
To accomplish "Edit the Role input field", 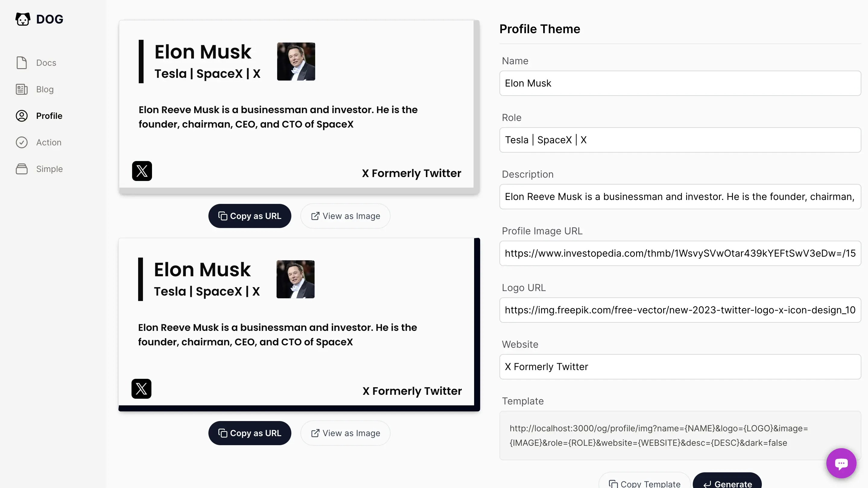I will click(x=680, y=140).
